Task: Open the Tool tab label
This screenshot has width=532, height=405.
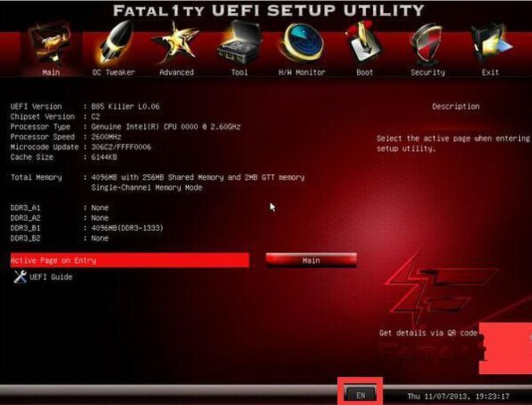Action: (x=239, y=72)
